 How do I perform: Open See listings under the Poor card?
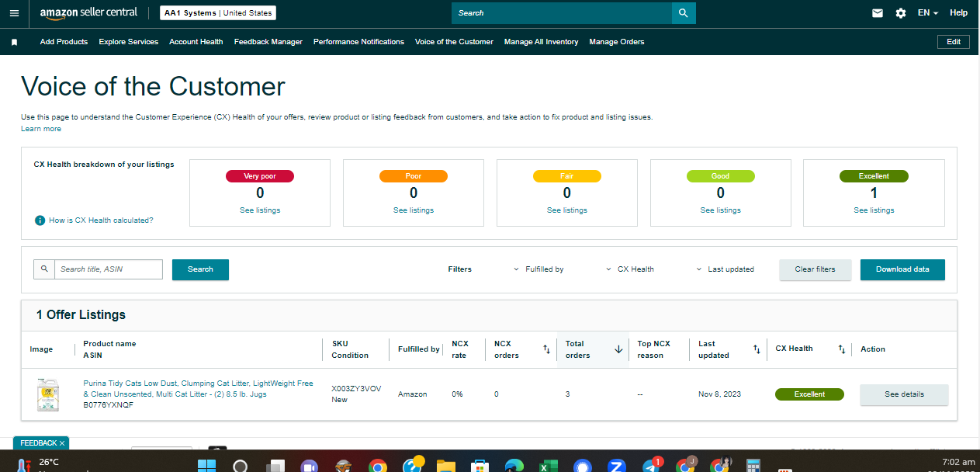click(414, 210)
